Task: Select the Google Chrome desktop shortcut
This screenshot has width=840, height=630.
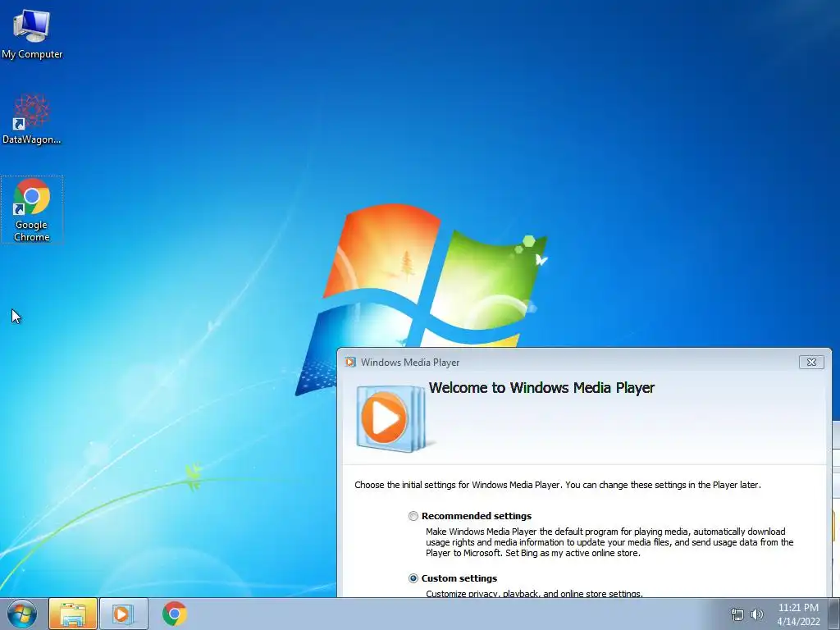Action: [x=32, y=209]
